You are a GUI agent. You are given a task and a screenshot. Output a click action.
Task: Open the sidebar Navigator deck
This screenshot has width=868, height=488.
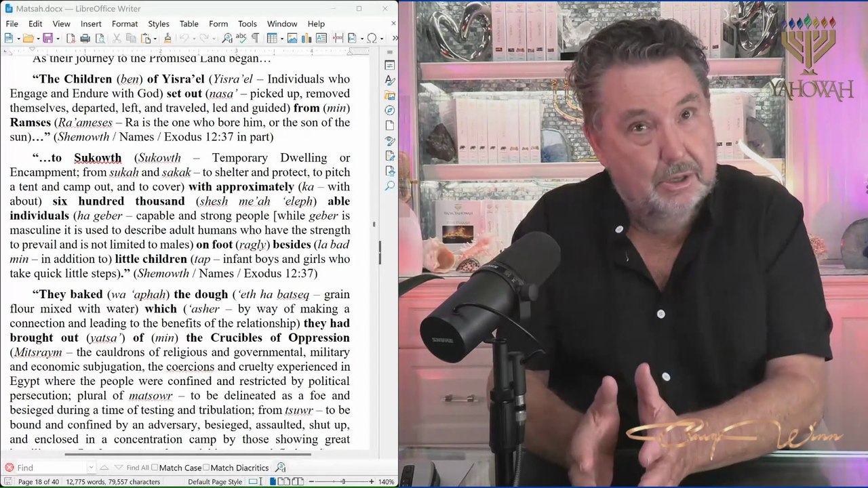coord(389,110)
